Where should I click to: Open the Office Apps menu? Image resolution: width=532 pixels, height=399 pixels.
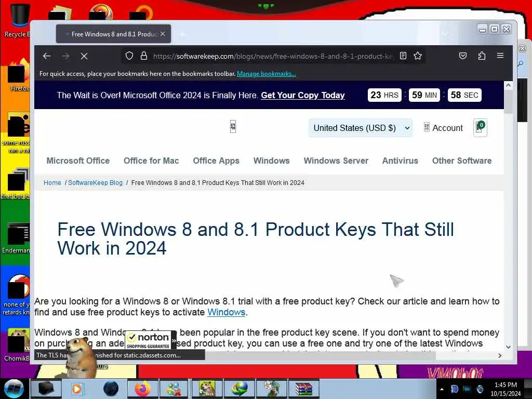[216, 161]
